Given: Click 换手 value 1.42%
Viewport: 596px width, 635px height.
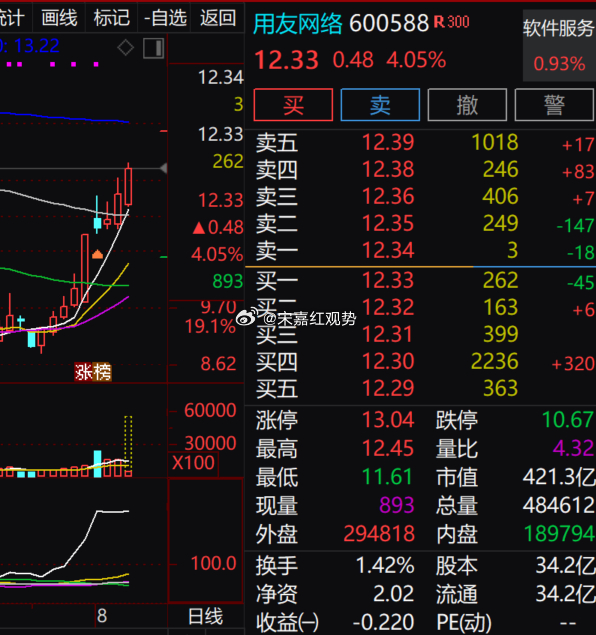Looking at the screenshot, I should point(385,566).
